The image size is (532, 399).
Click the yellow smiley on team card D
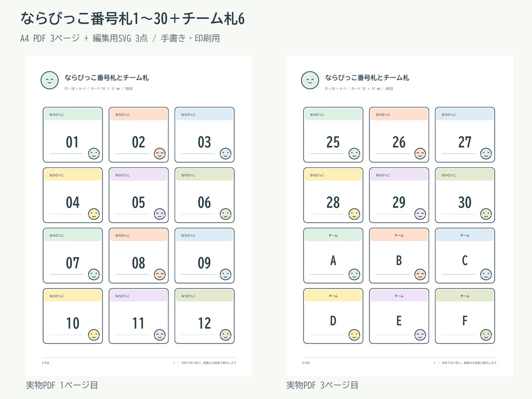click(354, 335)
